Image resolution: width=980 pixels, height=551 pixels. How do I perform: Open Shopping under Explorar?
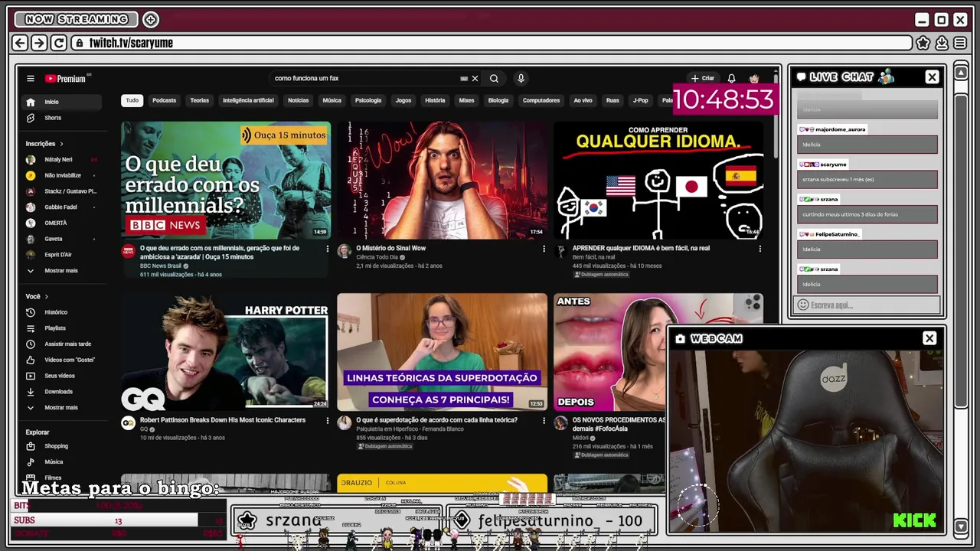61,446
